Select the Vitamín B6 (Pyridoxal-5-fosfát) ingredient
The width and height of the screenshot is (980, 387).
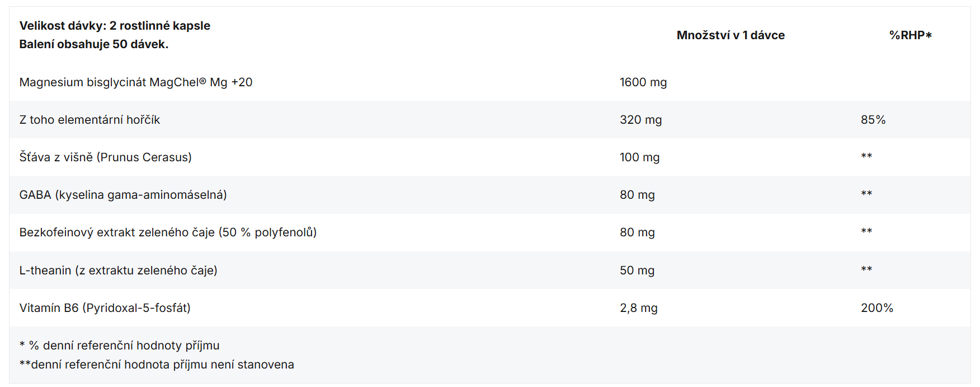point(105,308)
